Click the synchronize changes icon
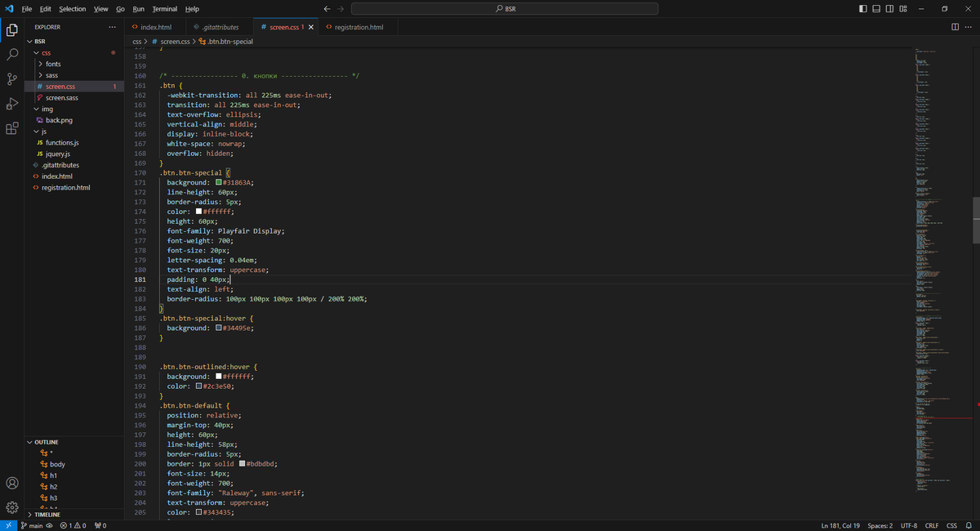Viewport: 980px width, 531px height. pos(51,525)
